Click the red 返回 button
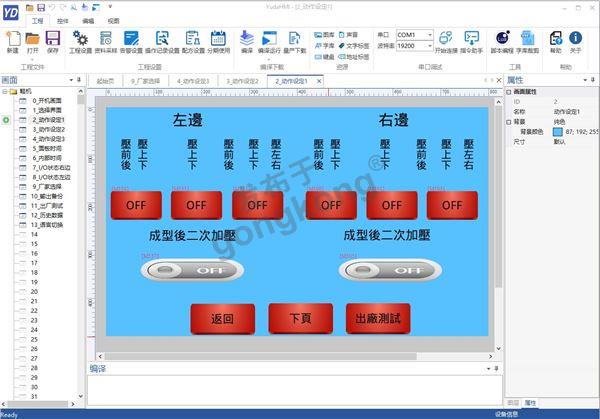 point(222,320)
